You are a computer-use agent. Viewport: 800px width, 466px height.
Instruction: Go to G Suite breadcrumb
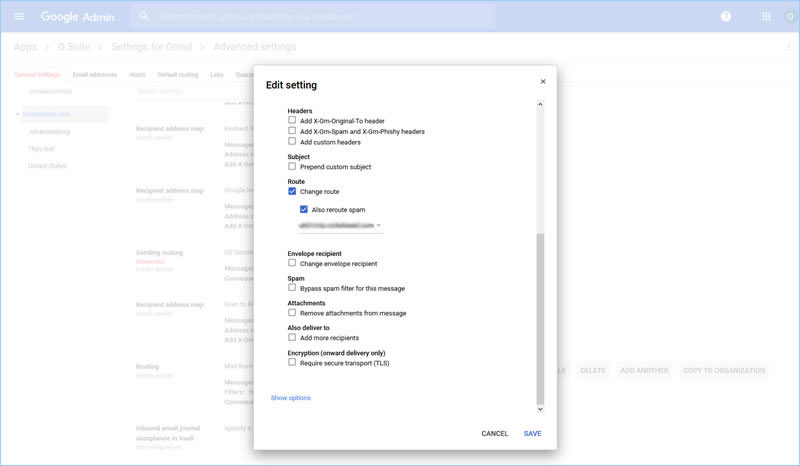(x=73, y=46)
